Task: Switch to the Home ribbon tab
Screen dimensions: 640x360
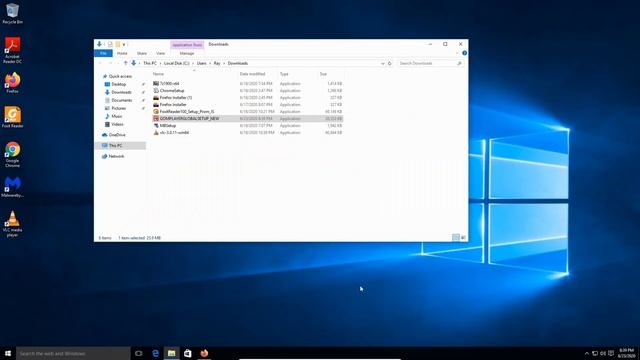Action: tap(122, 53)
